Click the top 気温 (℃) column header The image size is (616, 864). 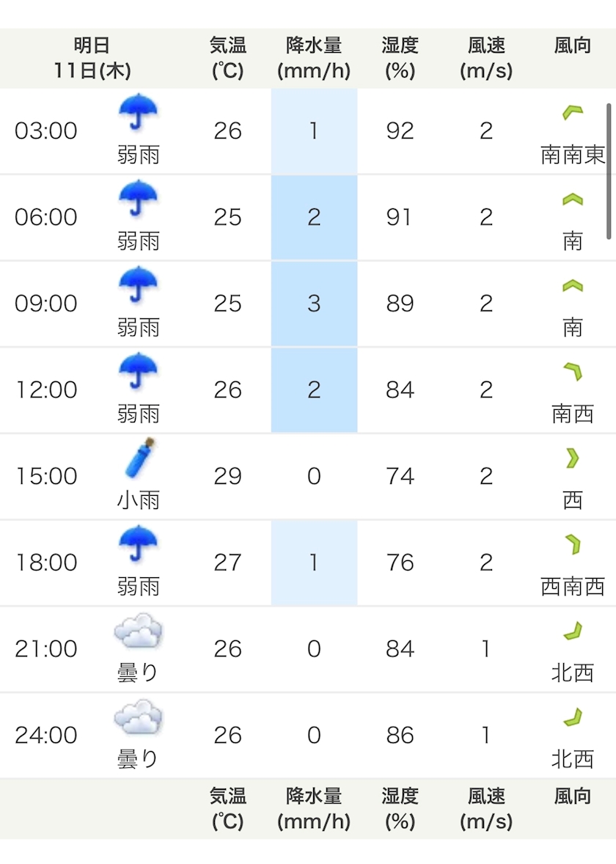pyautogui.click(x=227, y=59)
